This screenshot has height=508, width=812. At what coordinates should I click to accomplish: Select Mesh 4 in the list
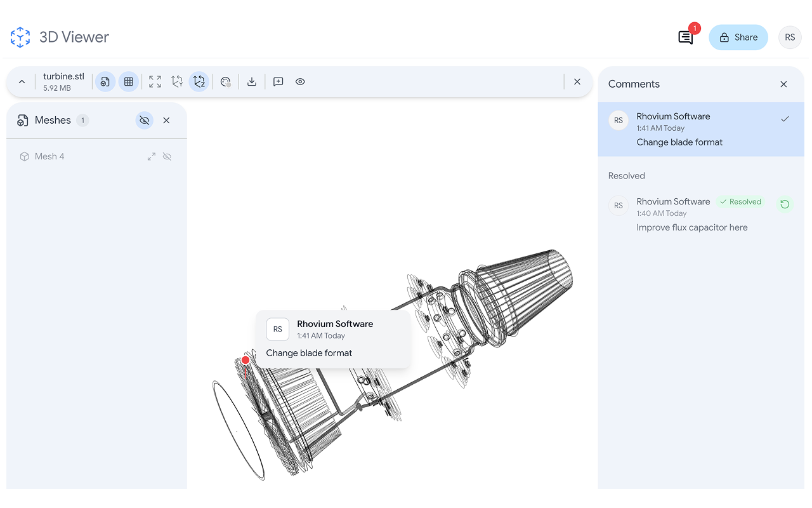(96, 156)
